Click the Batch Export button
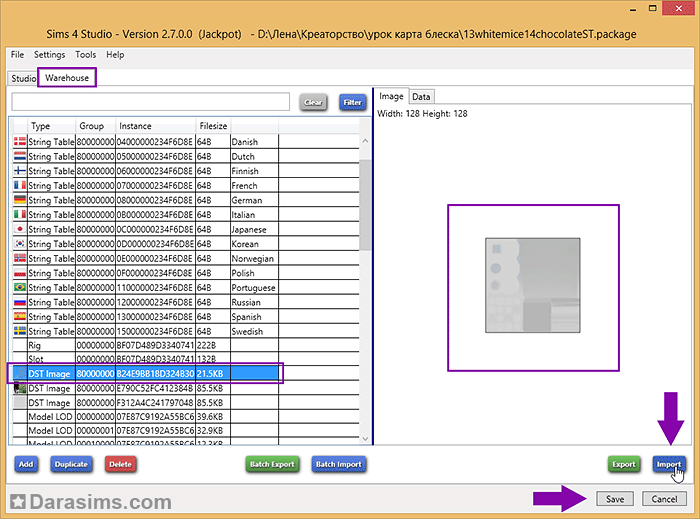Image resolution: width=700 pixels, height=519 pixels. (273, 464)
